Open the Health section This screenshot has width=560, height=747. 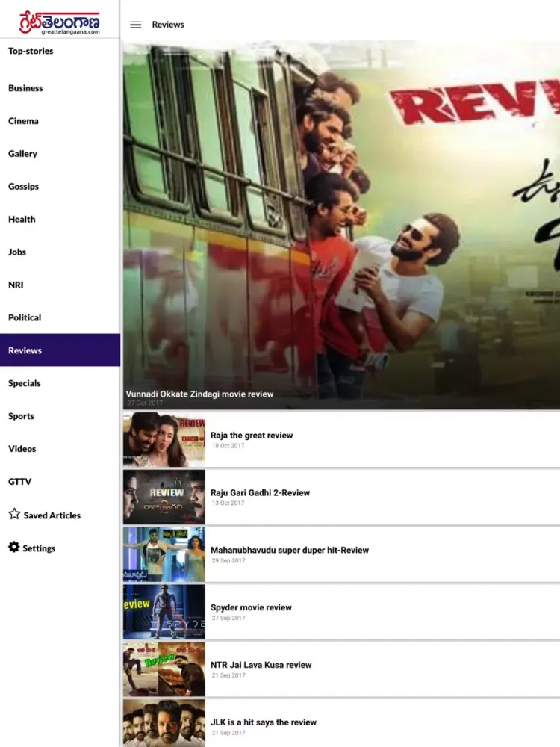pyautogui.click(x=22, y=219)
